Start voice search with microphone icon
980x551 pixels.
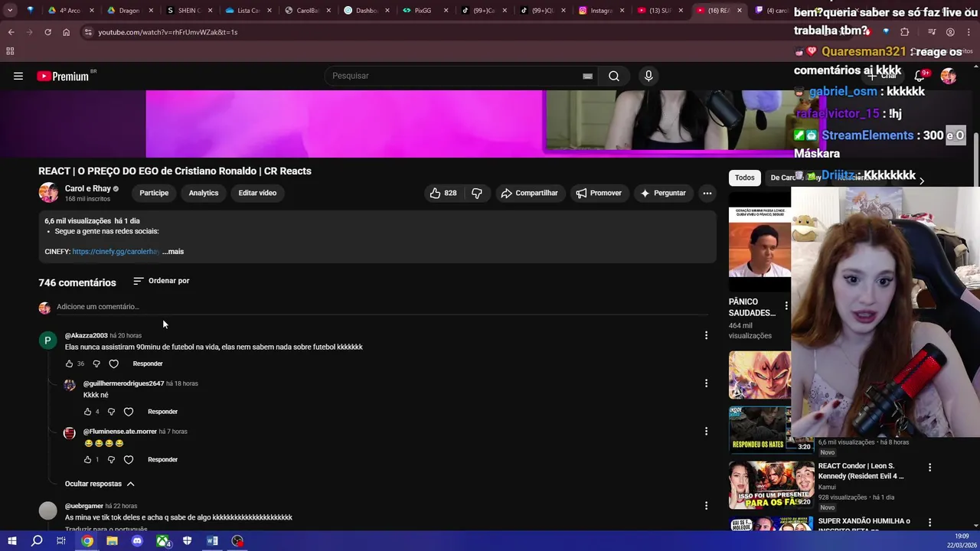(648, 76)
